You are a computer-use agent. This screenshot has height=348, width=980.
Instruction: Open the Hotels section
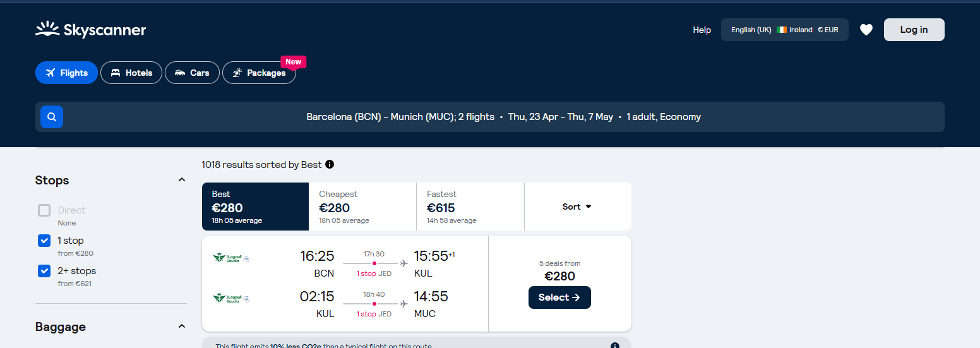131,73
